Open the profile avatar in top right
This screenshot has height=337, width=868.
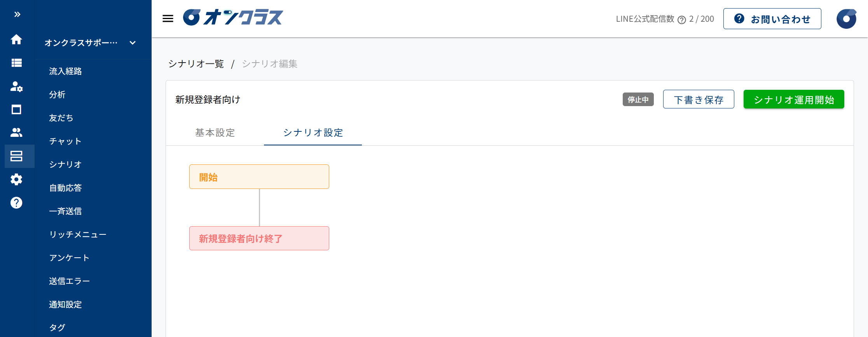tap(846, 19)
